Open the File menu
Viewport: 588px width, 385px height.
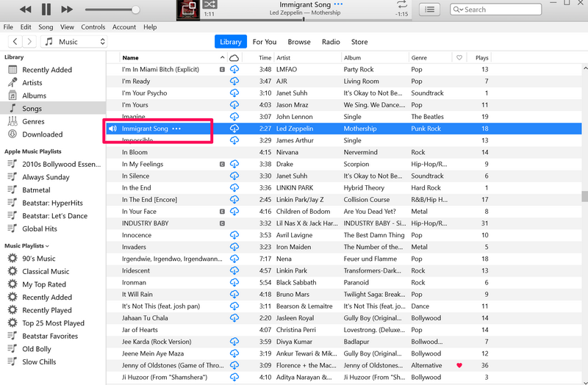8,27
